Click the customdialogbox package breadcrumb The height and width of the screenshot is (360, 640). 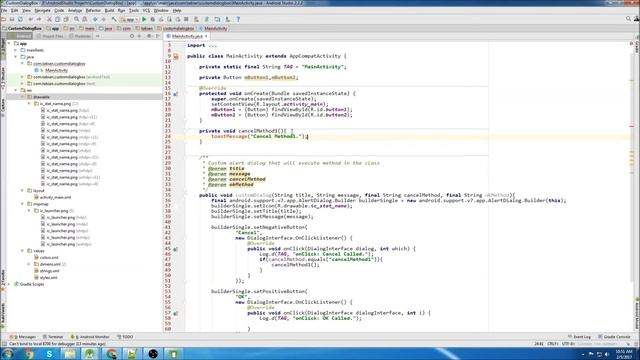[176, 29]
